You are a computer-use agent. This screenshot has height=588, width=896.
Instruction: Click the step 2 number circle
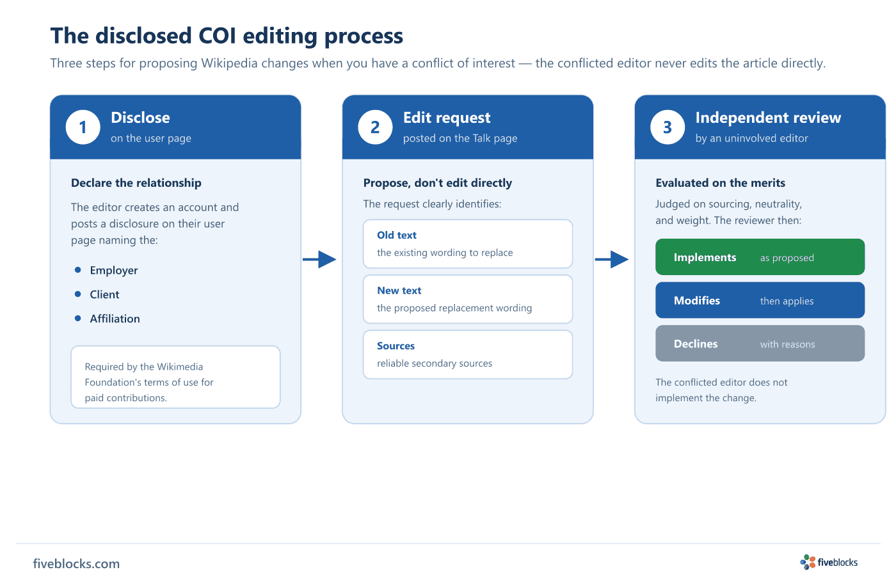point(375,127)
